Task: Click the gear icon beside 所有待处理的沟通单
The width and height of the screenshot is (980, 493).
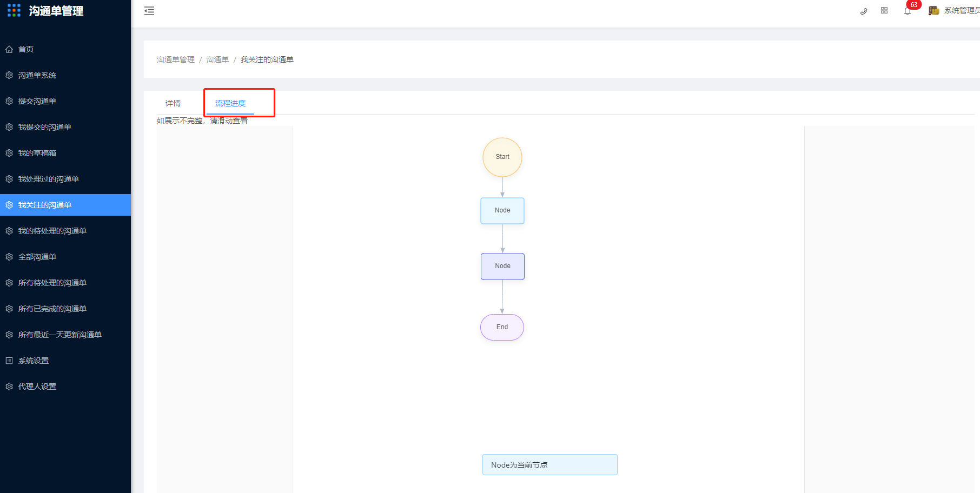Action: point(9,283)
